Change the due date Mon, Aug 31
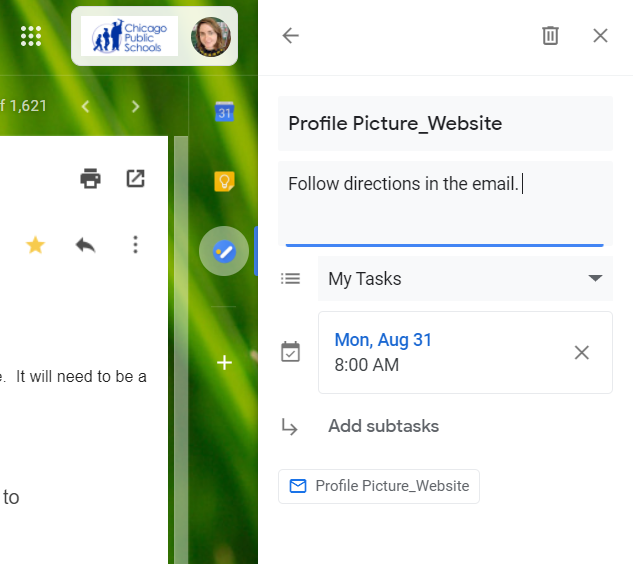633x564 pixels. 383,340
